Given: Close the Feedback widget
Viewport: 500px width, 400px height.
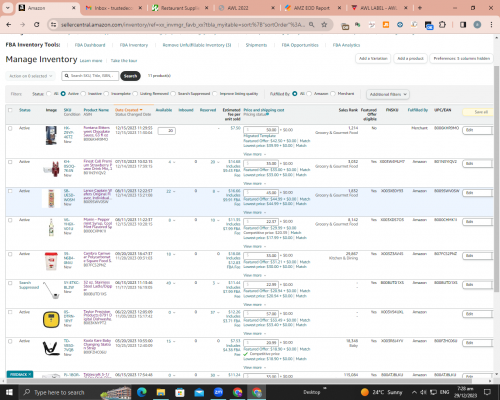Looking at the screenshot, I should click(29, 374).
